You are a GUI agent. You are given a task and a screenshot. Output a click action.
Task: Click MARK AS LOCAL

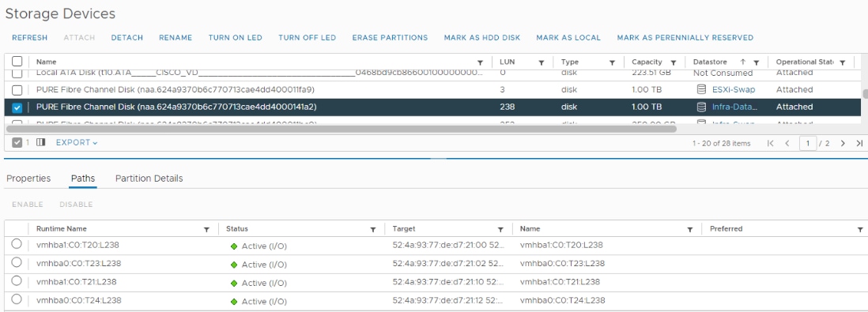click(568, 38)
